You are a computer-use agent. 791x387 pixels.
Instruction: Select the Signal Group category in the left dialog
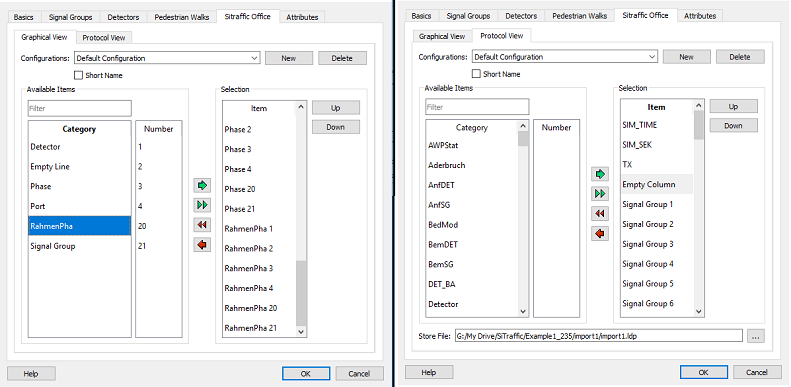click(x=79, y=246)
